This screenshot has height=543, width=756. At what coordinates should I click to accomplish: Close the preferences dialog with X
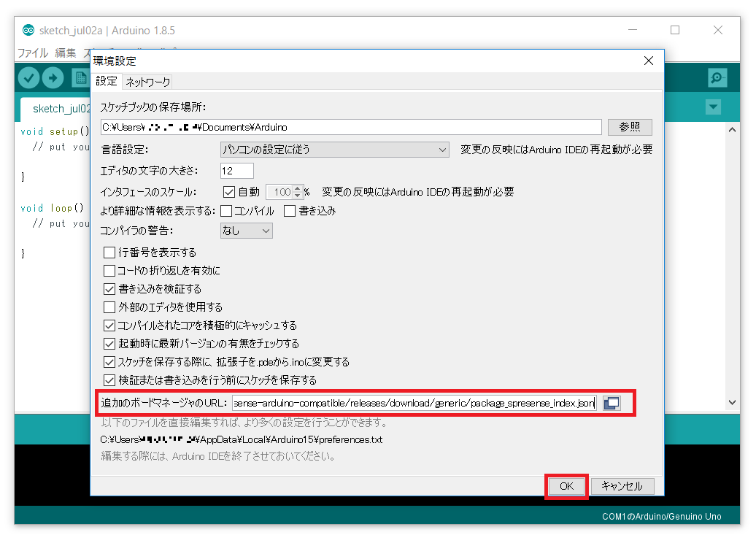coord(648,61)
